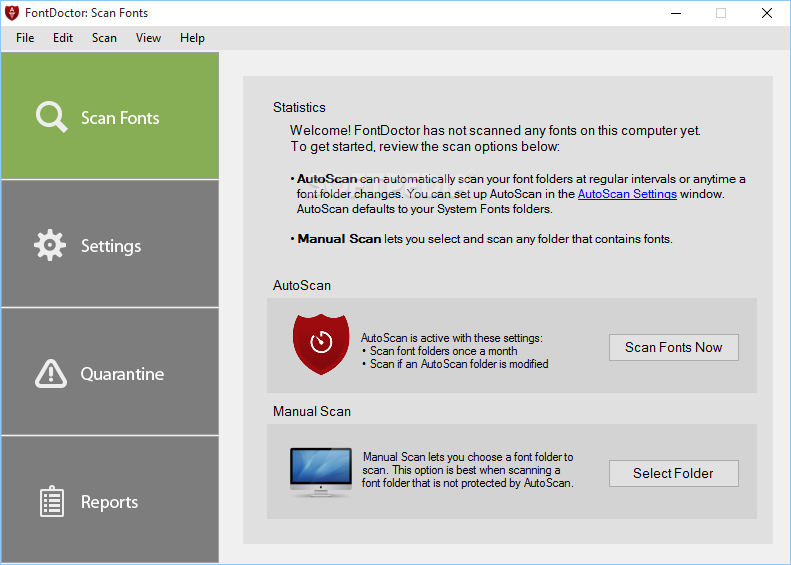The width and height of the screenshot is (791, 565).
Task: Switch to the Quarantine tab label
Action: tap(122, 374)
